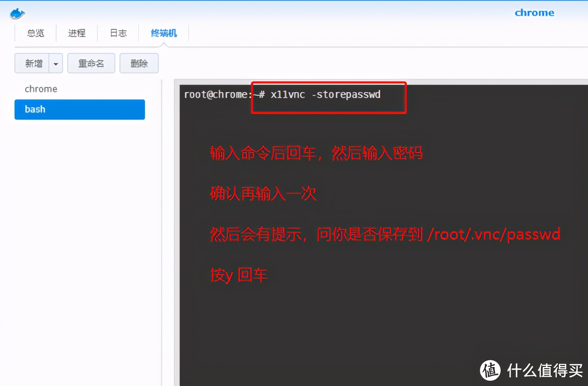Open the 总览 tab
The height and width of the screenshot is (386, 588).
(35, 33)
